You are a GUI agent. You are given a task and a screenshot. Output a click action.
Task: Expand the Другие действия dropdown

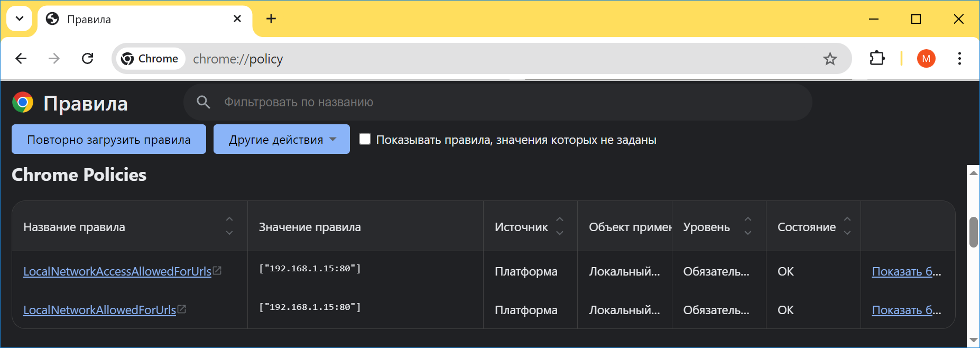click(282, 140)
